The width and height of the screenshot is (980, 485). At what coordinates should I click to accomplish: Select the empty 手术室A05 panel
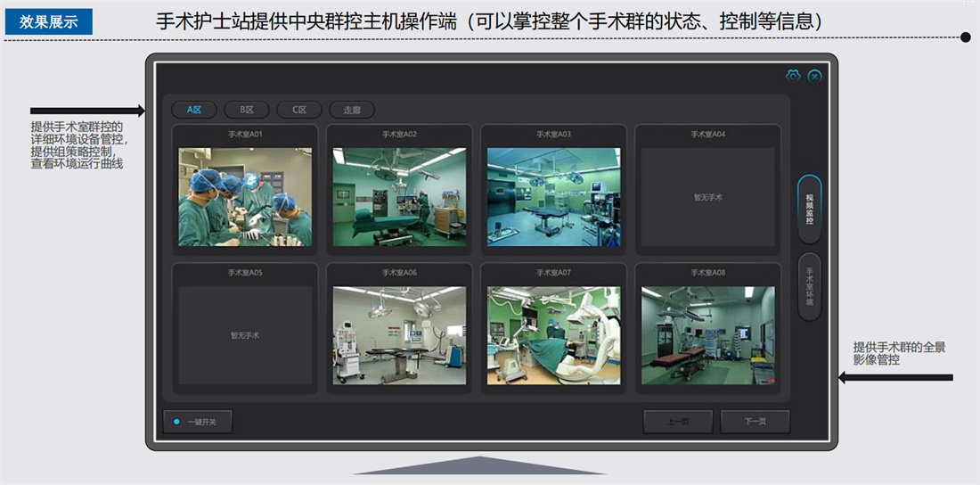(x=245, y=335)
